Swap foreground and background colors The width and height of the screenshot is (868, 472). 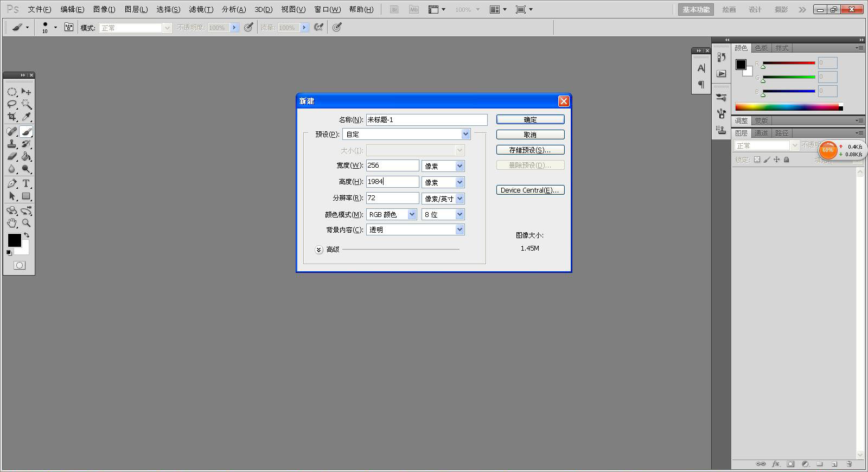point(27,235)
